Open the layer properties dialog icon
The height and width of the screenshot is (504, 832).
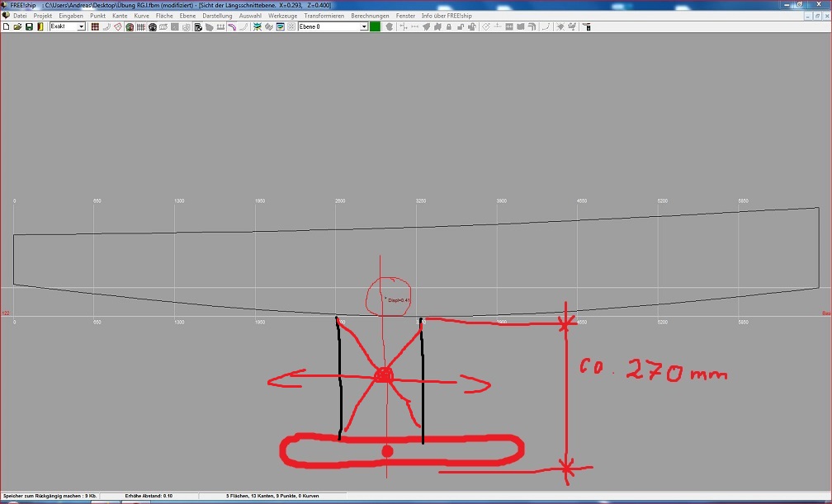tap(281, 27)
